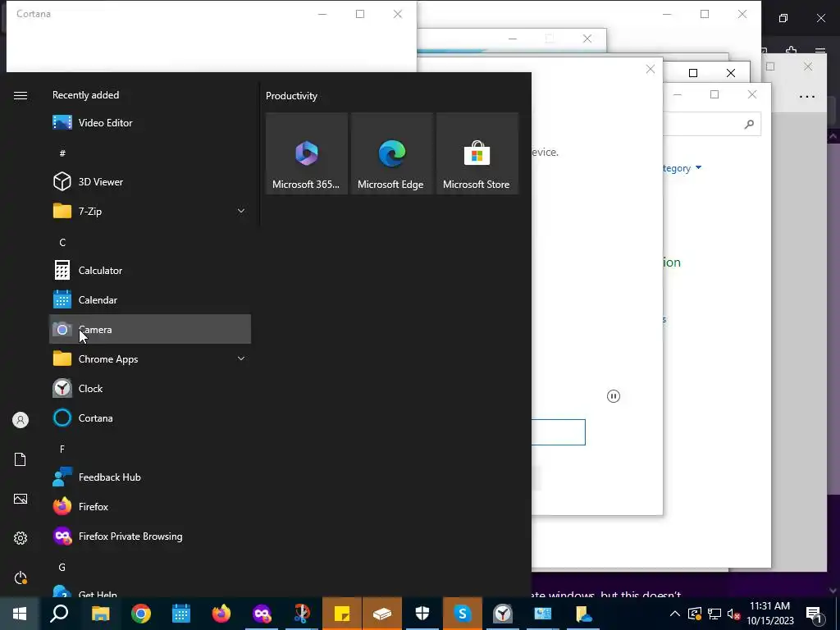
Task: Click the Productivity group title
Action: (x=291, y=96)
